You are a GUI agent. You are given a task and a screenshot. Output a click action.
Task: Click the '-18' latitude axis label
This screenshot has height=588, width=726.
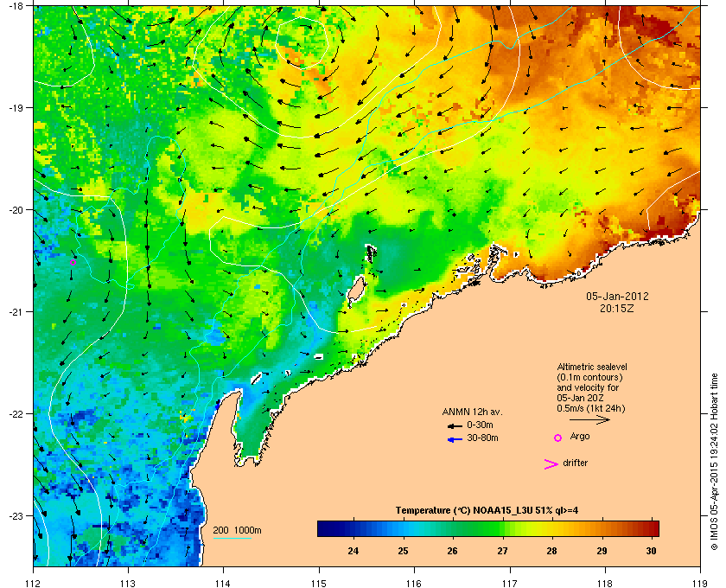tap(16, 6)
